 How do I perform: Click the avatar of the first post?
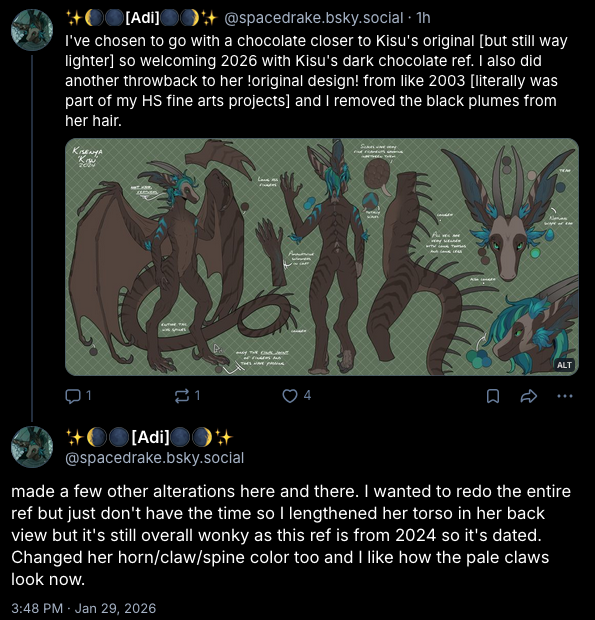32,30
